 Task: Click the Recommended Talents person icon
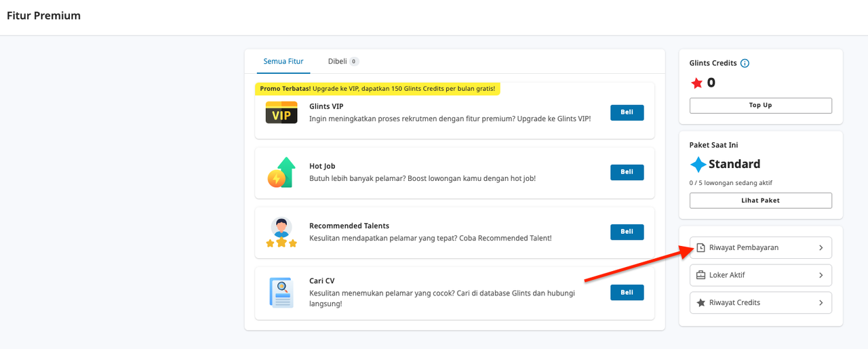(x=281, y=232)
